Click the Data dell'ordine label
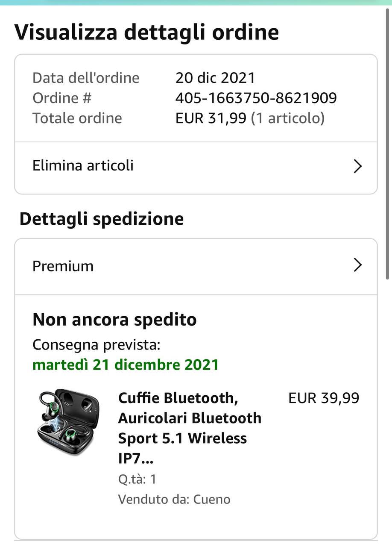Screen dimensions: 392x547 pyautogui.click(x=86, y=78)
